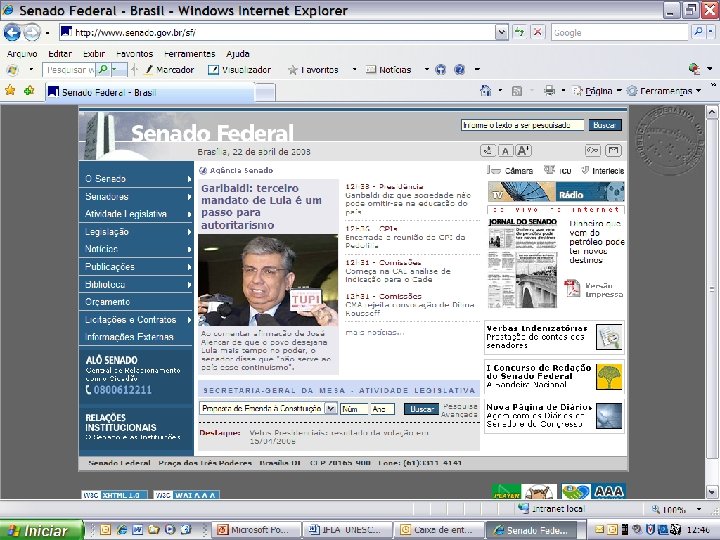Select the Senado Federal - Brasil tab
Image resolution: width=720 pixels, height=540 pixels.
[149, 92]
